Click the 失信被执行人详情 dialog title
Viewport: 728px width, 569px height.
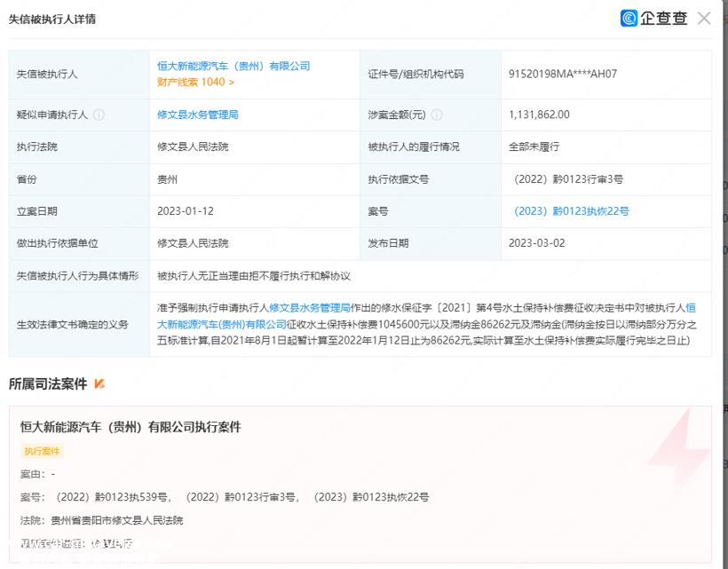point(52,19)
